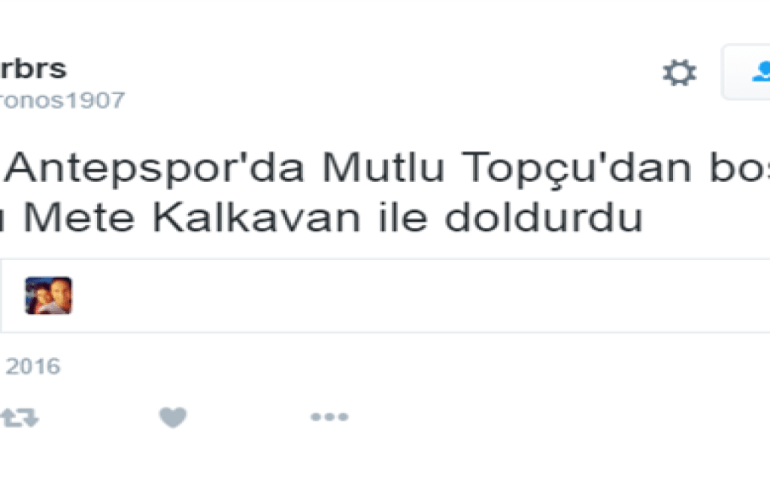The width and height of the screenshot is (770, 485).
Task: Click 'Mete' in the tweet text
Action: 79,217
